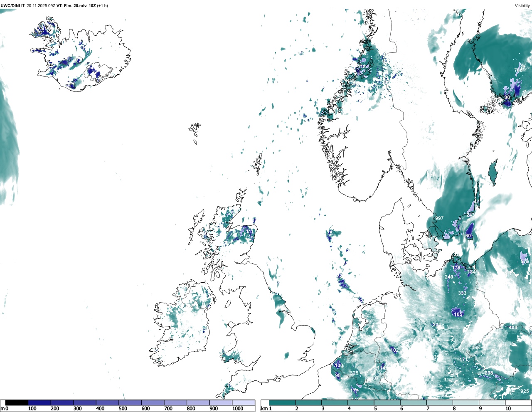
Task: Click the "176" visibility value near the Baltic coast
Action: (x=456, y=268)
